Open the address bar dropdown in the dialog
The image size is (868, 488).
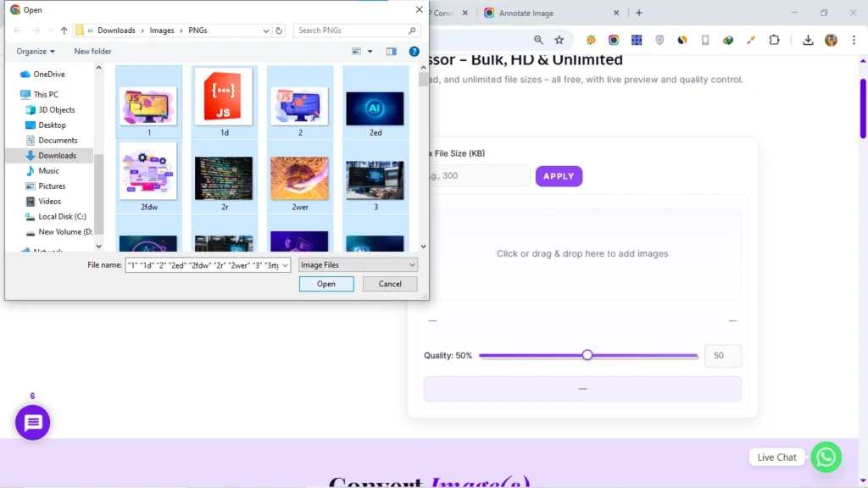point(264,30)
